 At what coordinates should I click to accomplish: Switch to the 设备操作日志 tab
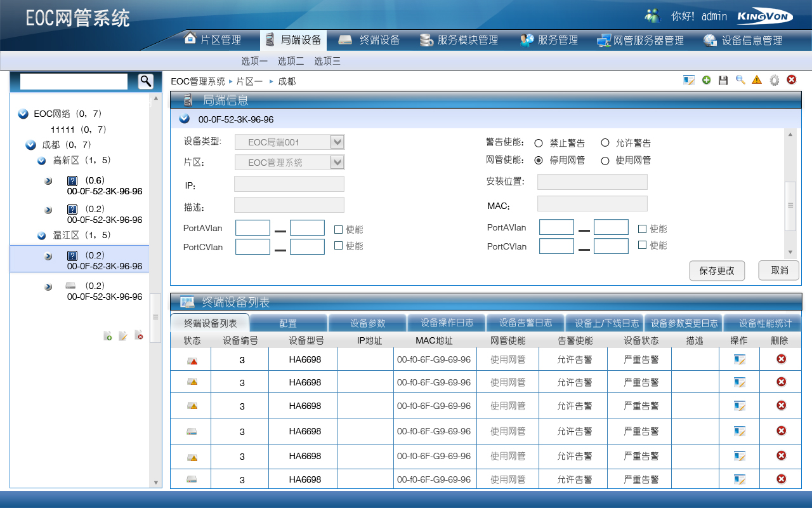pos(447,323)
